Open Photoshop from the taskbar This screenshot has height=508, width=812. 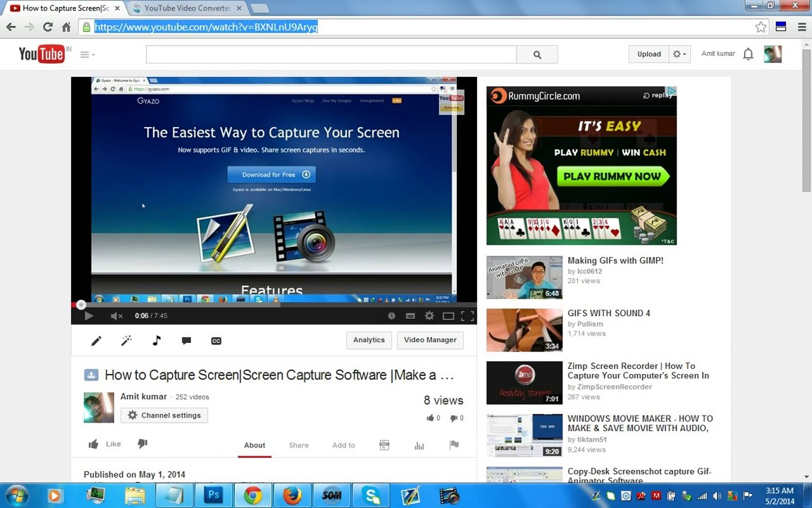coord(213,495)
